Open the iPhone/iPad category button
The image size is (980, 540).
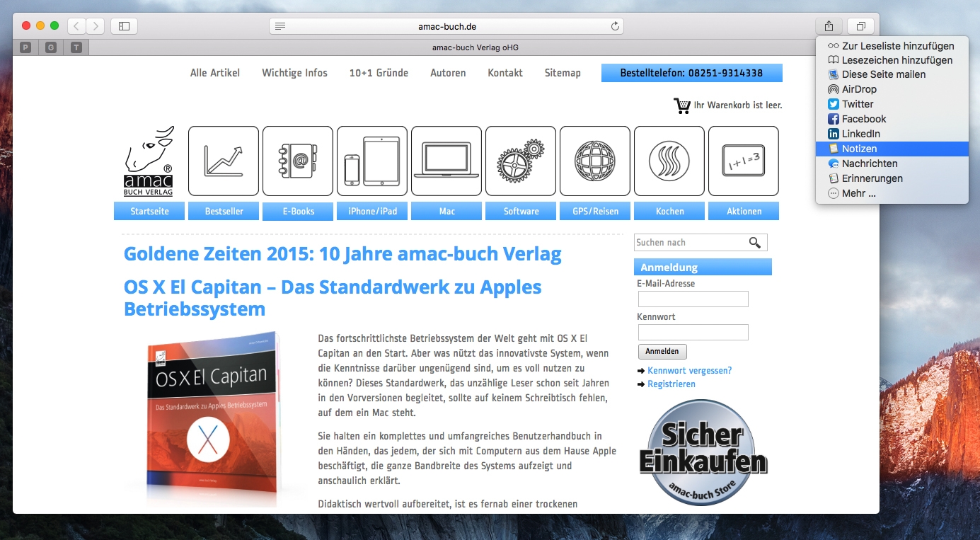point(372,211)
